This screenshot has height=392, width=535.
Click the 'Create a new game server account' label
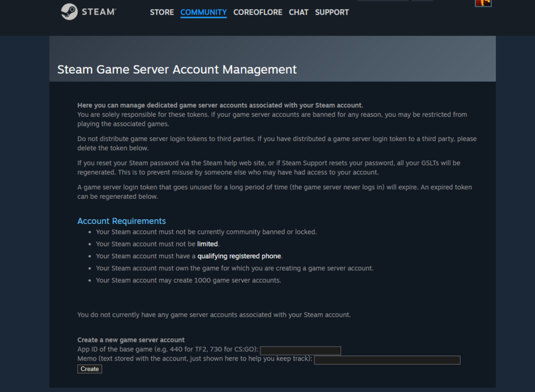pyautogui.click(x=131, y=340)
